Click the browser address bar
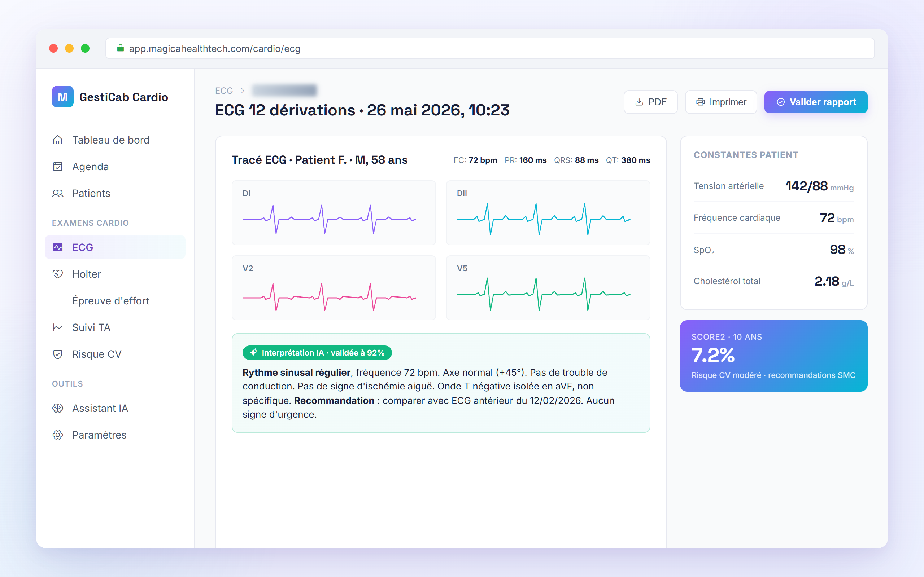The image size is (924, 577). [490, 48]
